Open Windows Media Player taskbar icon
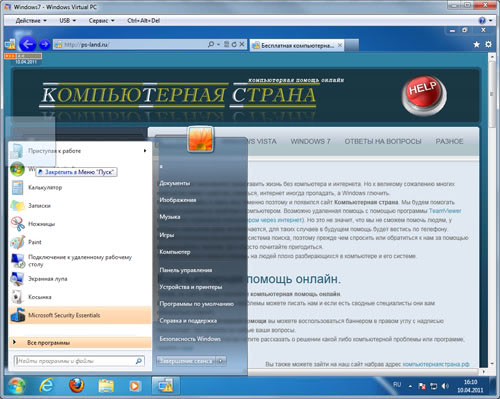 point(134,386)
